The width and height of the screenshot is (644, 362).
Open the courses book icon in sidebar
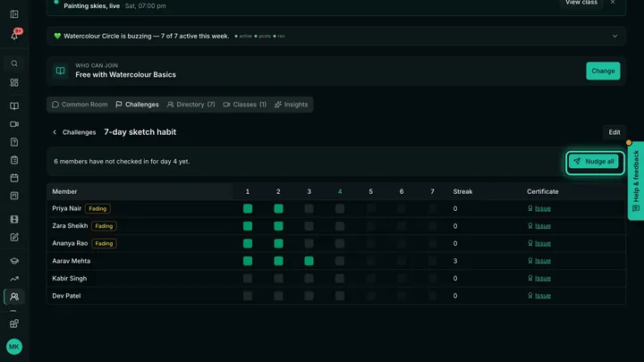tap(14, 106)
